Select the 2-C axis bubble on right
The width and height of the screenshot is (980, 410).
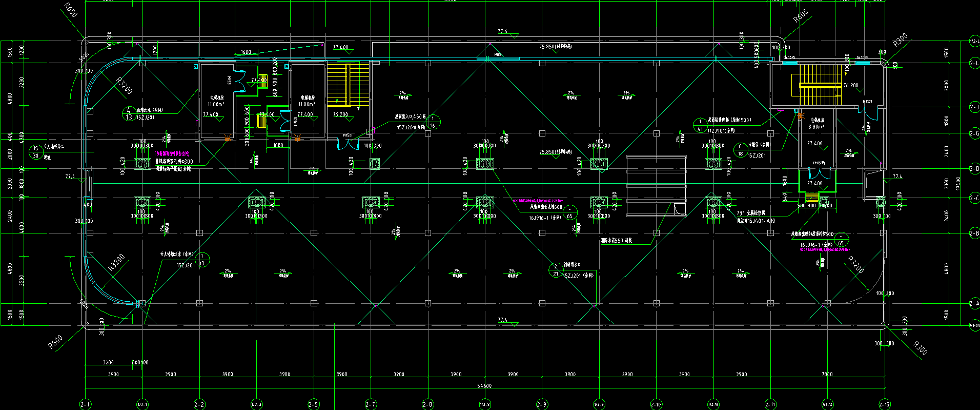[974, 198]
